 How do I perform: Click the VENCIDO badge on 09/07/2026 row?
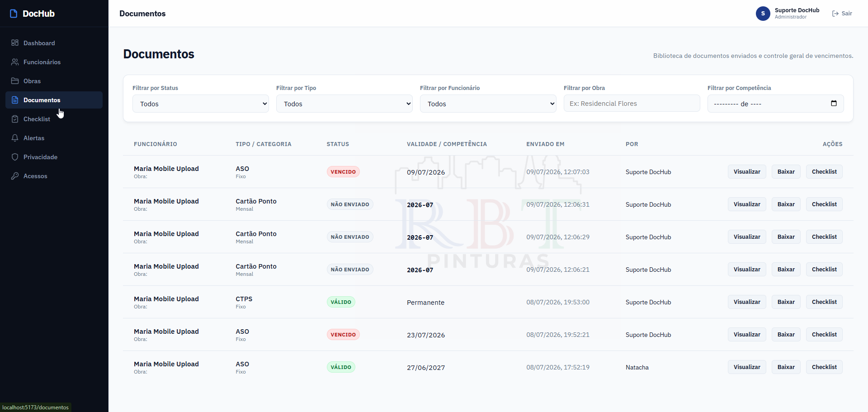(343, 172)
